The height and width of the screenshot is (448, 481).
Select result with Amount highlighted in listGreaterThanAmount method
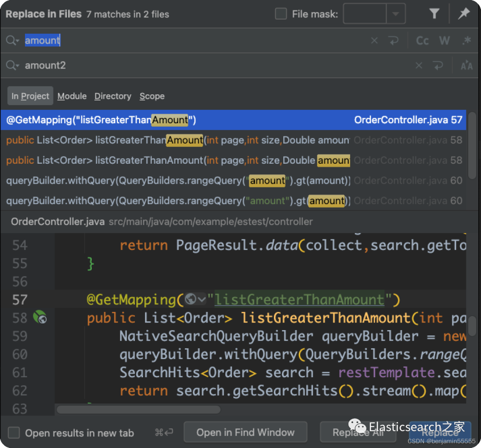tap(233, 140)
